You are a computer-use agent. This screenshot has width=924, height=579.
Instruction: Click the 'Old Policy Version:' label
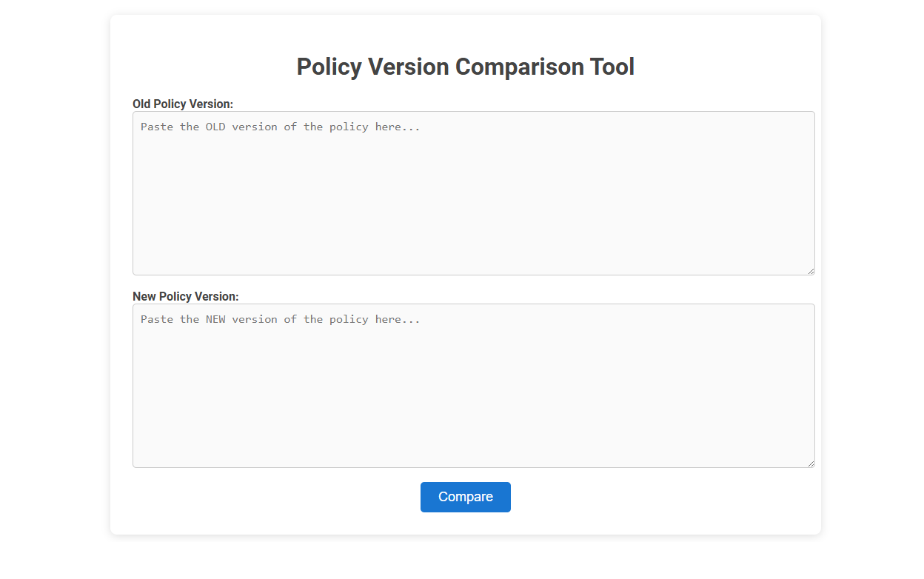[x=183, y=104]
